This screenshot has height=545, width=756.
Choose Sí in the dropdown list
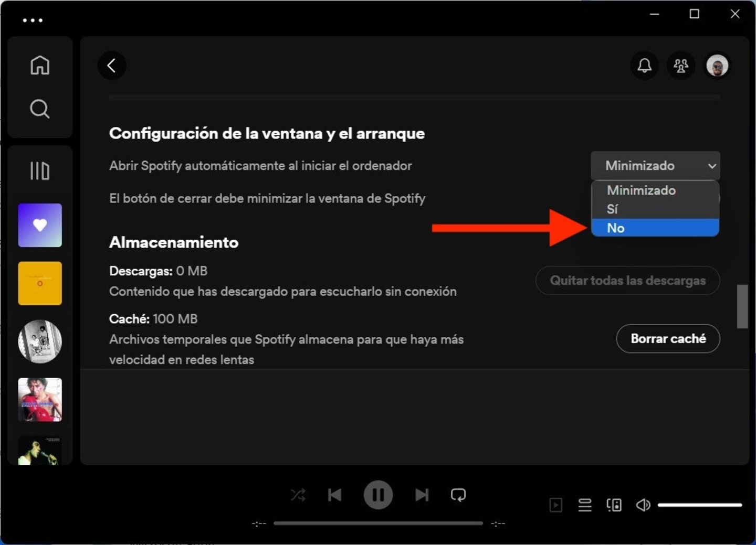pos(655,209)
